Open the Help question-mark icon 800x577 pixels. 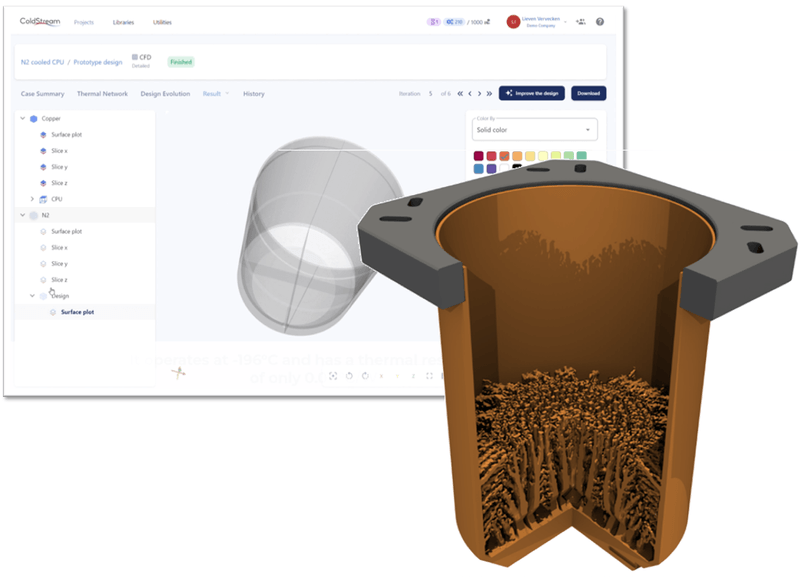tap(598, 22)
